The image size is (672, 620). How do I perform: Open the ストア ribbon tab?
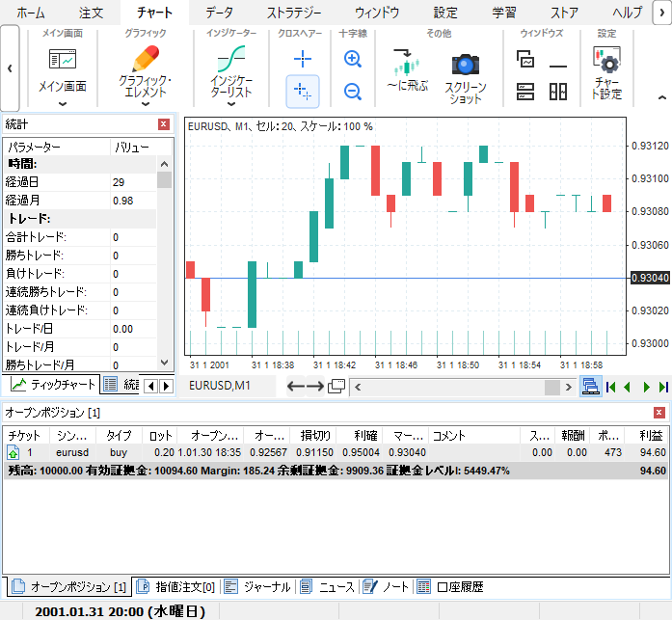click(564, 13)
